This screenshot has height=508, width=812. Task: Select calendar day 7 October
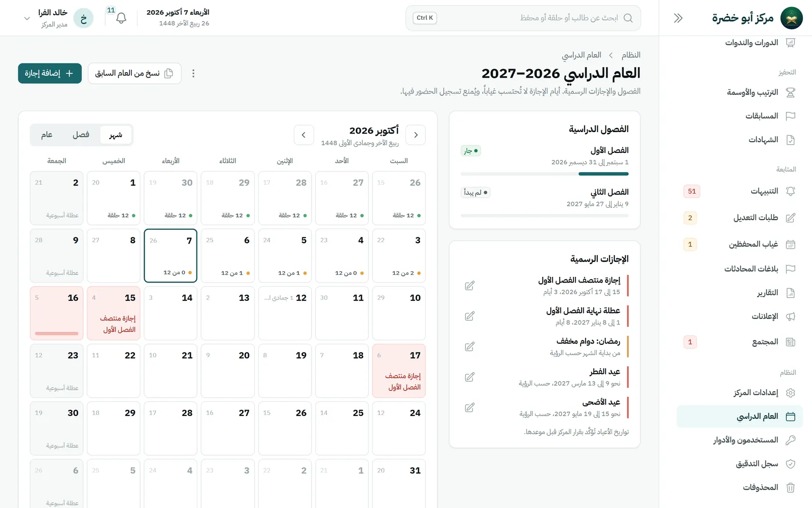(x=171, y=256)
